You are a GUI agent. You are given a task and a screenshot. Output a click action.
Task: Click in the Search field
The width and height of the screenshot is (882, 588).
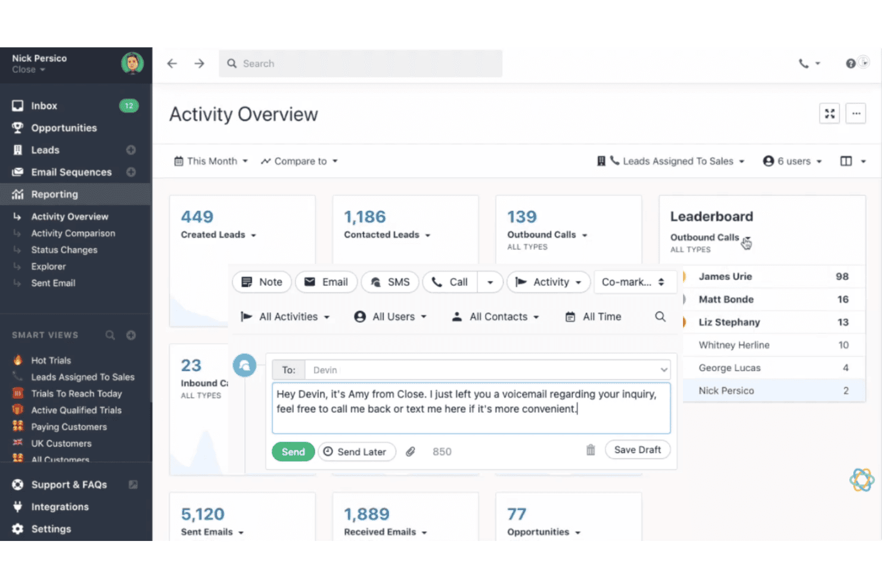tap(361, 64)
